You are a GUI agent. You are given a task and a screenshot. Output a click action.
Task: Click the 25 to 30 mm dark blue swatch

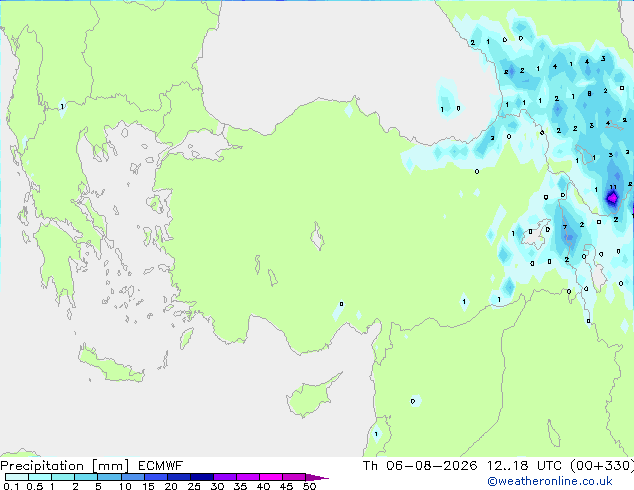(202, 477)
